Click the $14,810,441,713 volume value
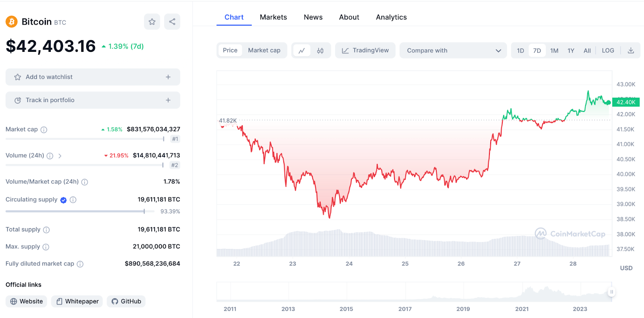The width and height of the screenshot is (644, 318). [x=156, y=156]
